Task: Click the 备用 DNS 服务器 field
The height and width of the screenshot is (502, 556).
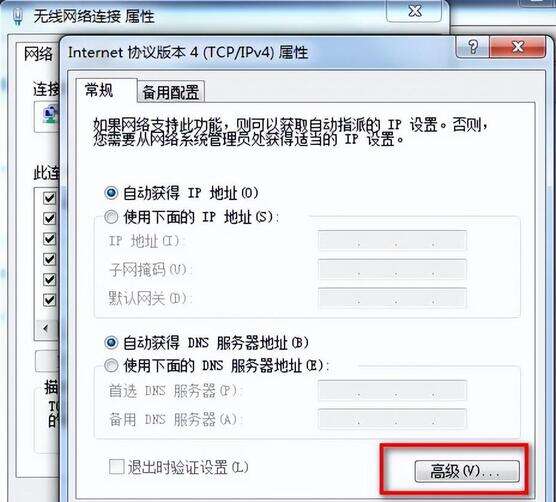Action: tap(392, 419)
